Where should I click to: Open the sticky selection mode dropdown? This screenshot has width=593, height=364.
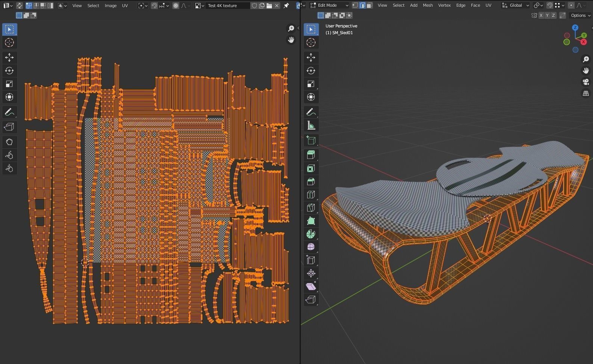62,6
